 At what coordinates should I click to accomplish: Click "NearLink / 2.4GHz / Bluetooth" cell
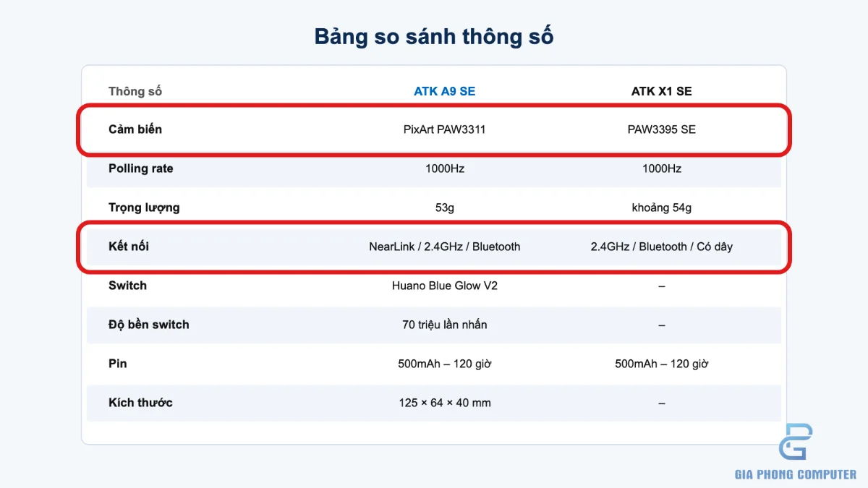(445, 247)
